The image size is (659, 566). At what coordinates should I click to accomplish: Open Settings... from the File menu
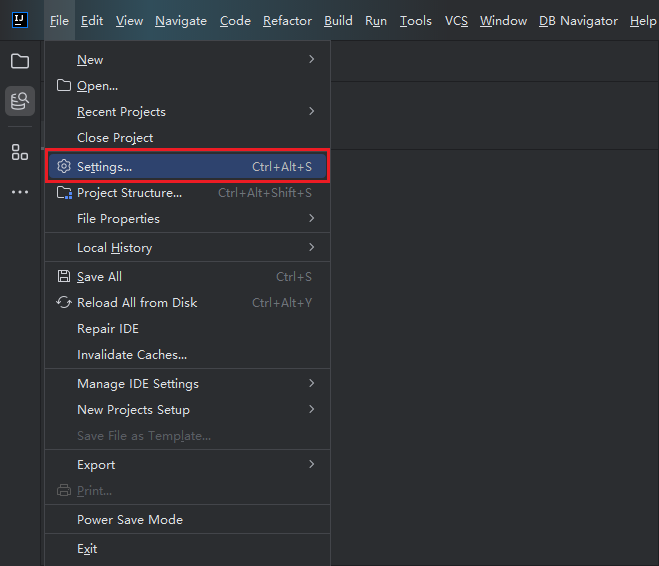[187, 166]
